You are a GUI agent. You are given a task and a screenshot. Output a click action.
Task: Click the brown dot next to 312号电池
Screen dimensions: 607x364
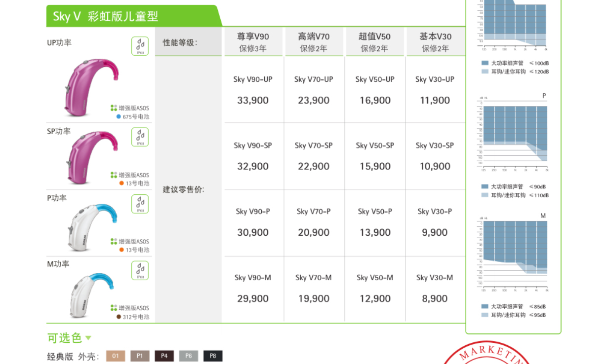point(119,317)
